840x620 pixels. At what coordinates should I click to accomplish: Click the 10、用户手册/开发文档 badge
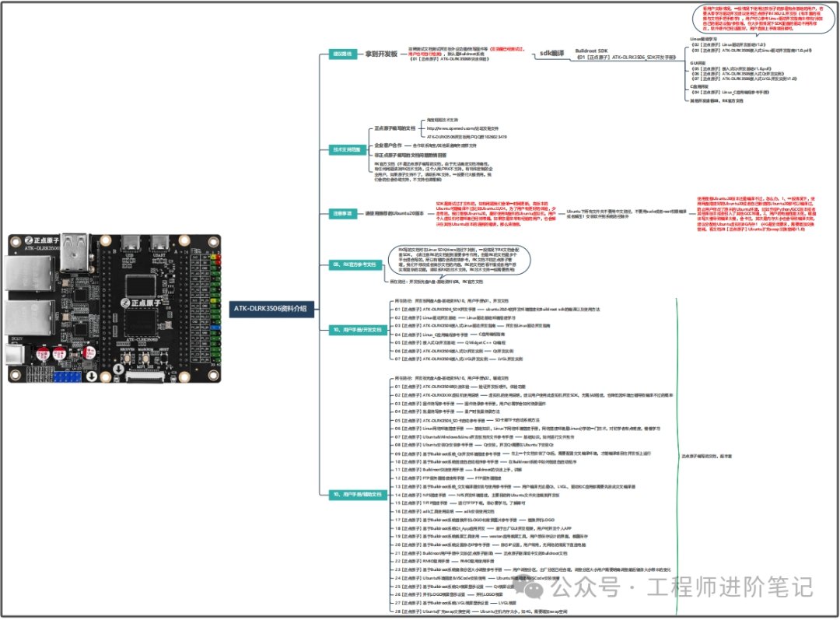(358, 330)
